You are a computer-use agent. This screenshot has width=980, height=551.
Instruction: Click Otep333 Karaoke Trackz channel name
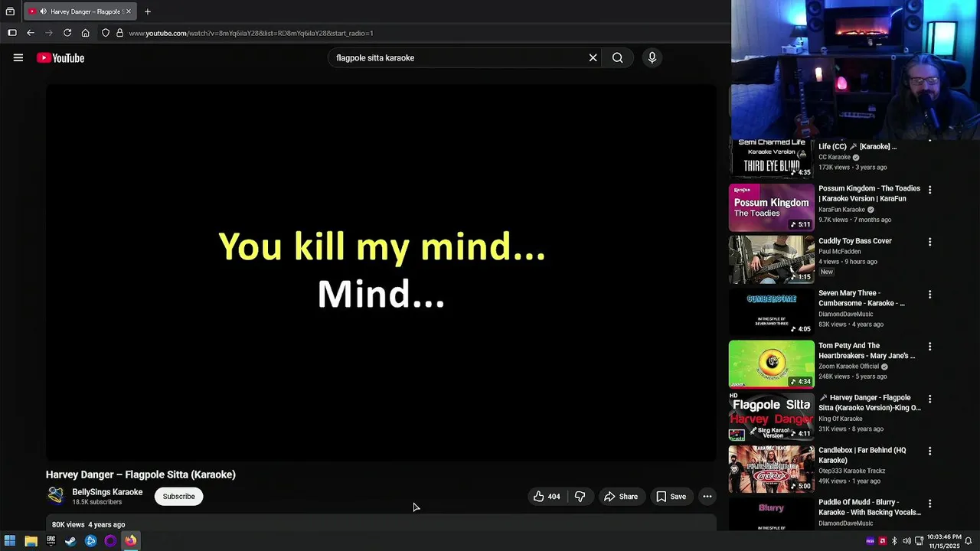(x=851, y=471)
